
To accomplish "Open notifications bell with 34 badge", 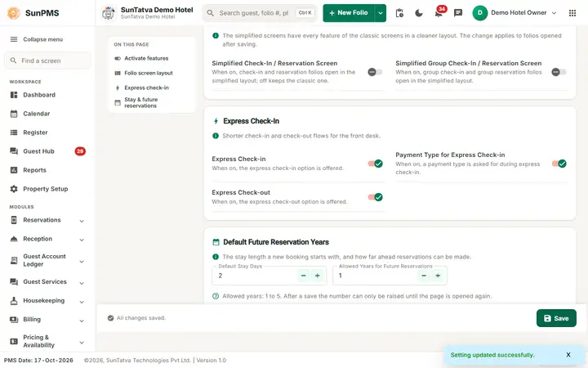I will [x=439, y=14].
